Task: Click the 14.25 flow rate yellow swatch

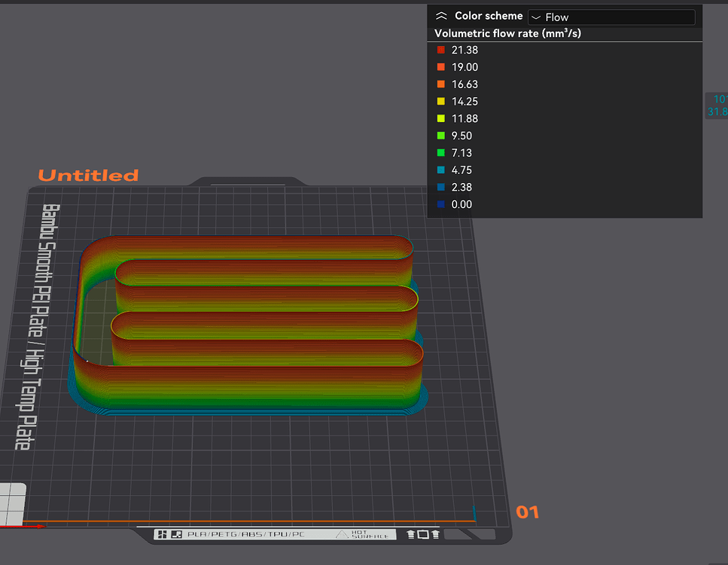Action: click(441, 101)
